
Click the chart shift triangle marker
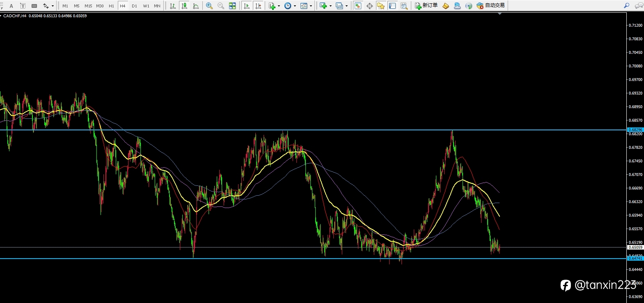click(x=500, y=14)
